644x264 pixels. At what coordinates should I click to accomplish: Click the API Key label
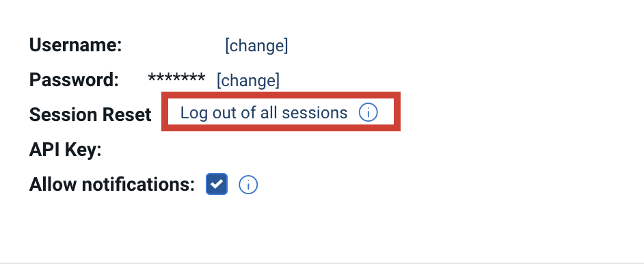point(66,150)
